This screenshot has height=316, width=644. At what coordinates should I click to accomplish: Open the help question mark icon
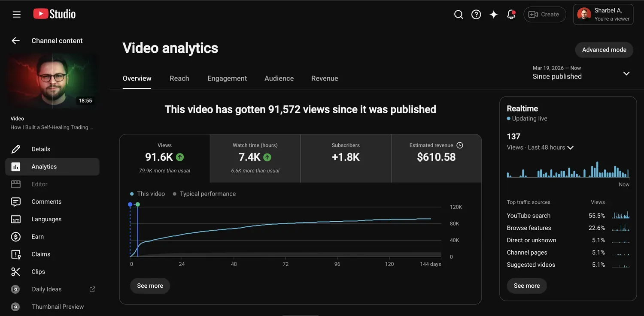point(476,15)
